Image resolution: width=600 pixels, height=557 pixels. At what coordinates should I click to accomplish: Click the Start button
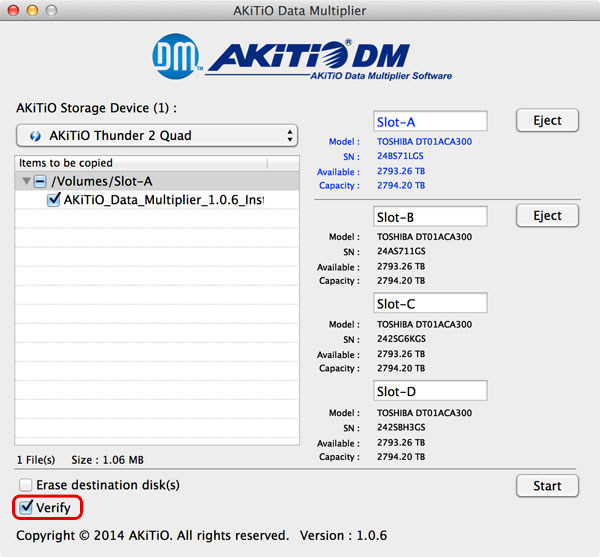click(547, 486)
